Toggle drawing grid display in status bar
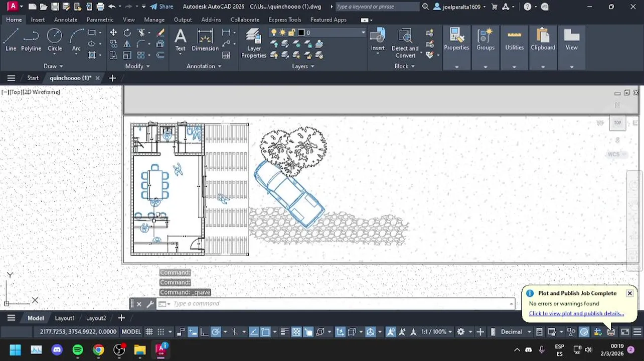Screen dimensions: 644x361 (149, 332)
